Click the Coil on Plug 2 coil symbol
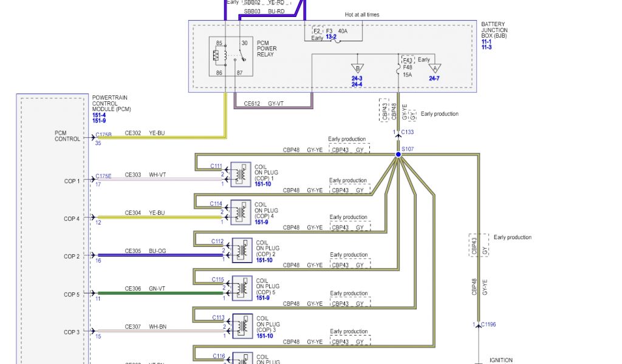The width and height of the screenshot is (622, 364). point(242,250)
